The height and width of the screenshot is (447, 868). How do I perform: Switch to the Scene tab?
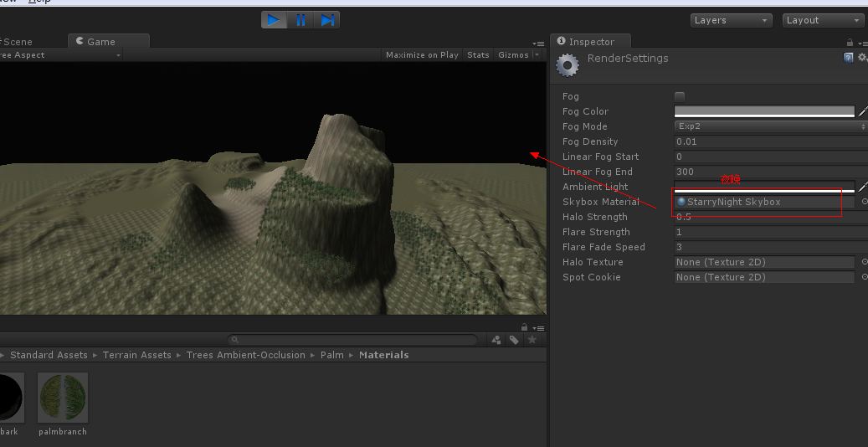point(17,42)
